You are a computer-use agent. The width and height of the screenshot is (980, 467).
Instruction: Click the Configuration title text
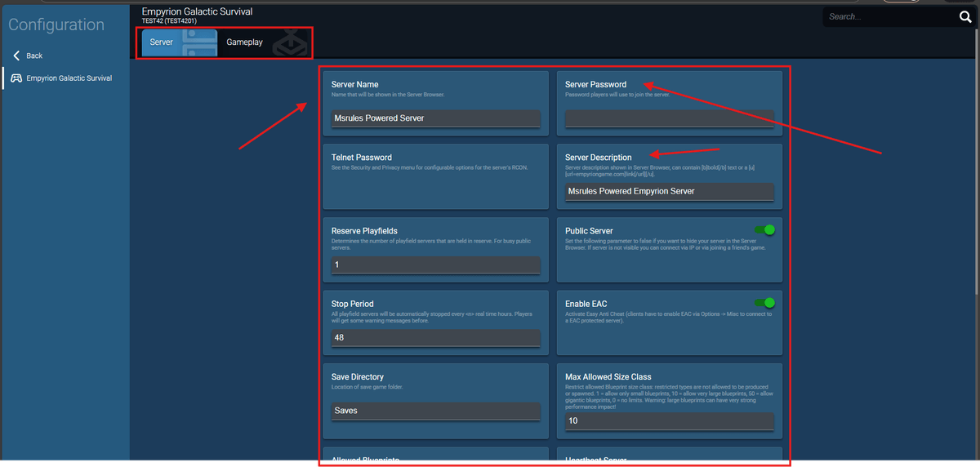pyautogui.click(x=56, y=24)
